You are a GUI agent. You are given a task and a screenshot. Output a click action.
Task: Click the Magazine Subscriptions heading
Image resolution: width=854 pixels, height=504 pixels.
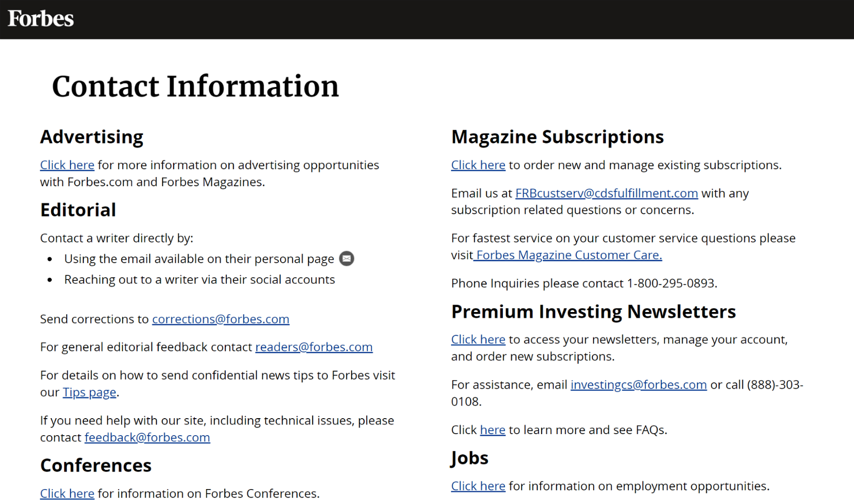click(x=557, y=137)
